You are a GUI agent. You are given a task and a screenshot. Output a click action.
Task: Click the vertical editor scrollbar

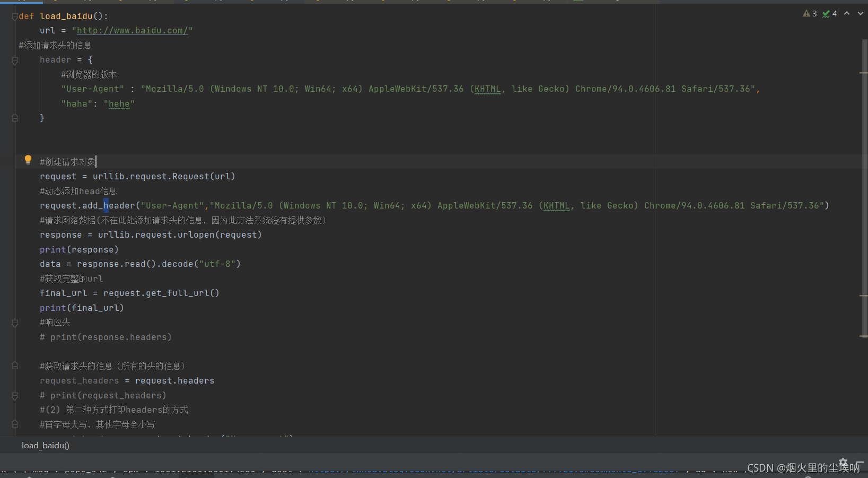click(864, 188)
